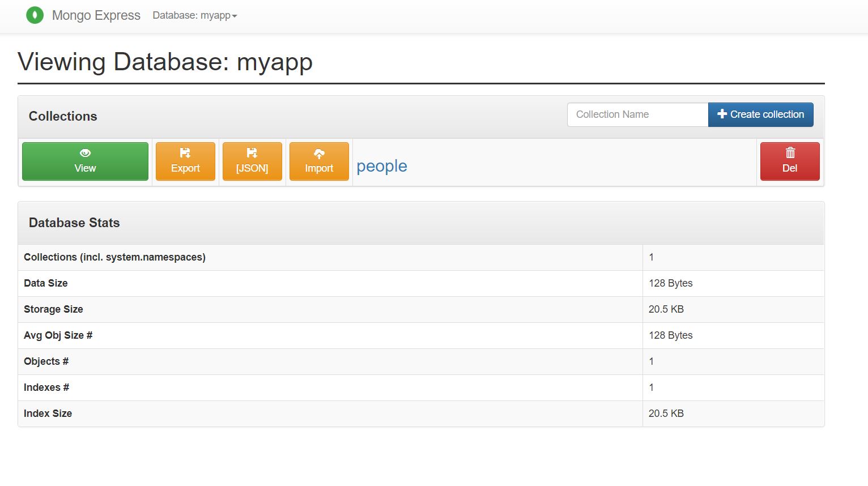Select Mongo Express in the navbar
The width and height of the screenshot is (868, 486).
(96, 15)
